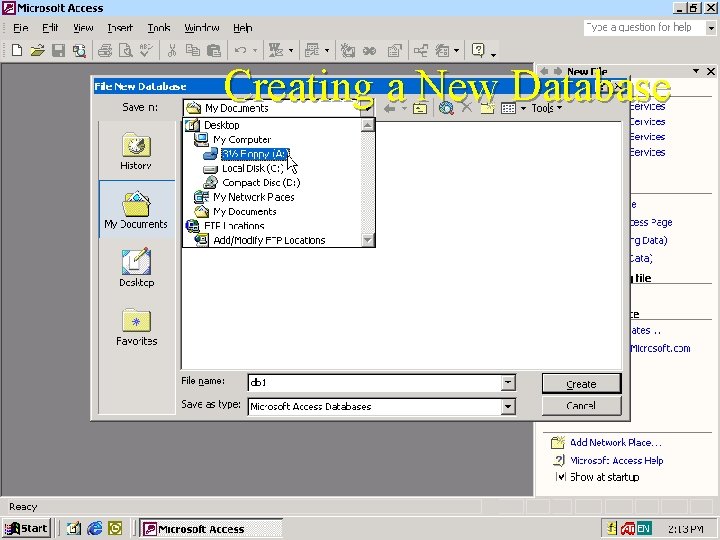The width and height of the screenshot is (720, 540).
Task: Click the Back arrow in the dialog toolbar
Action: [389, 108]
